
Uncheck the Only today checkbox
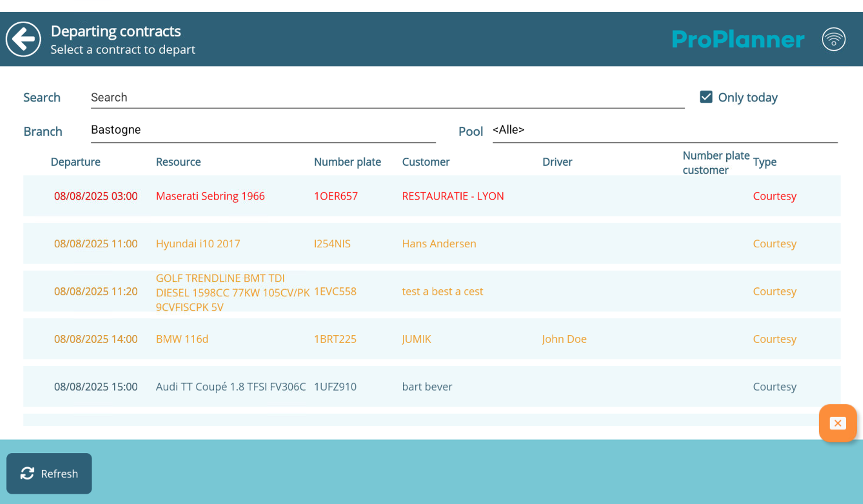[x=706, y=97]
